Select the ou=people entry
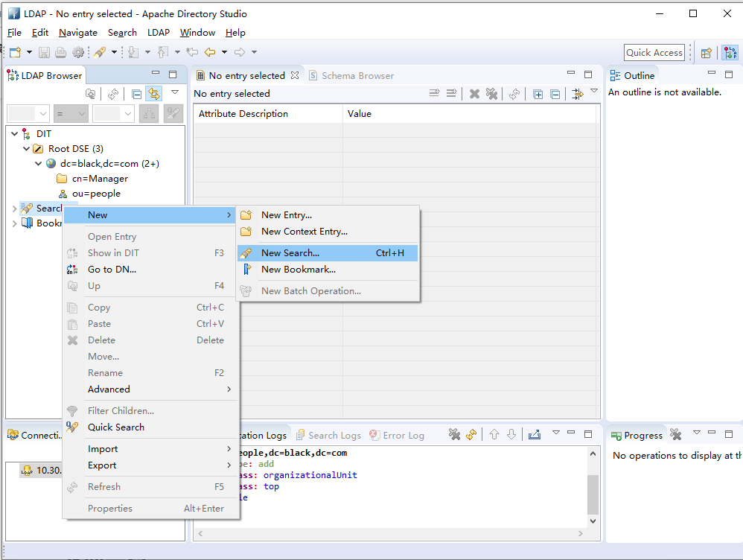743x560 pixels. click(x=96, y=194)
